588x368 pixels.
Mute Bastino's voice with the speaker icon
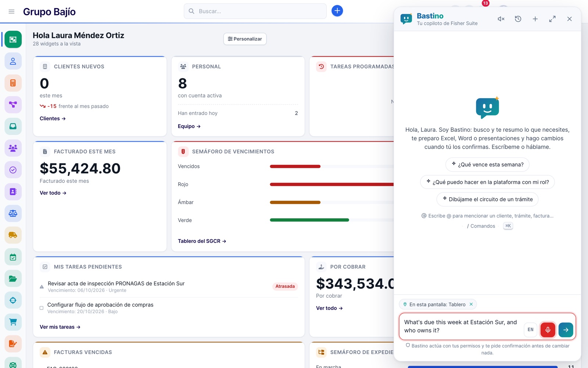pos(501,19)
